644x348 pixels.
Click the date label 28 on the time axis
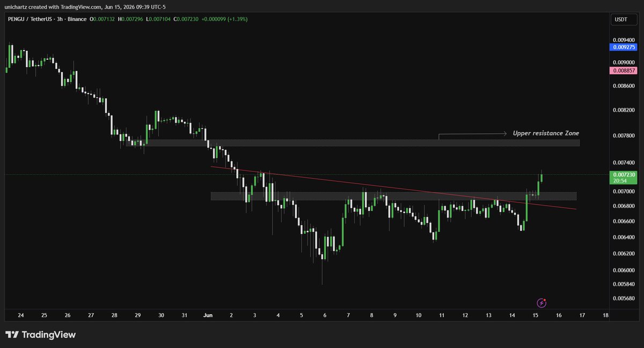114,316
